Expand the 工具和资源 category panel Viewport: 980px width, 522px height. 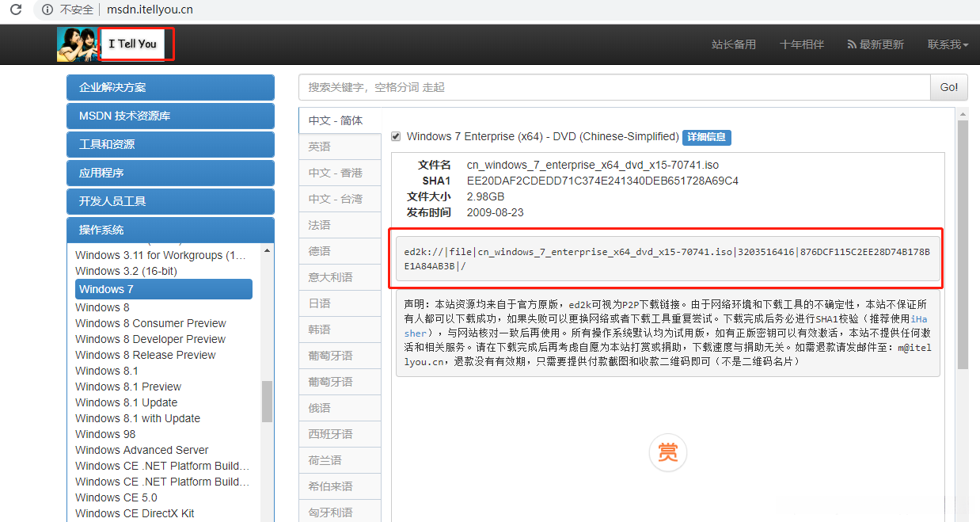170,144
